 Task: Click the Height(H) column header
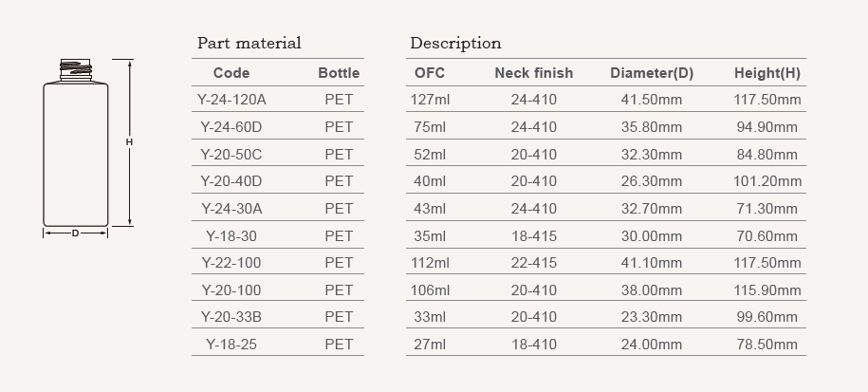click(x=767, y=73)
